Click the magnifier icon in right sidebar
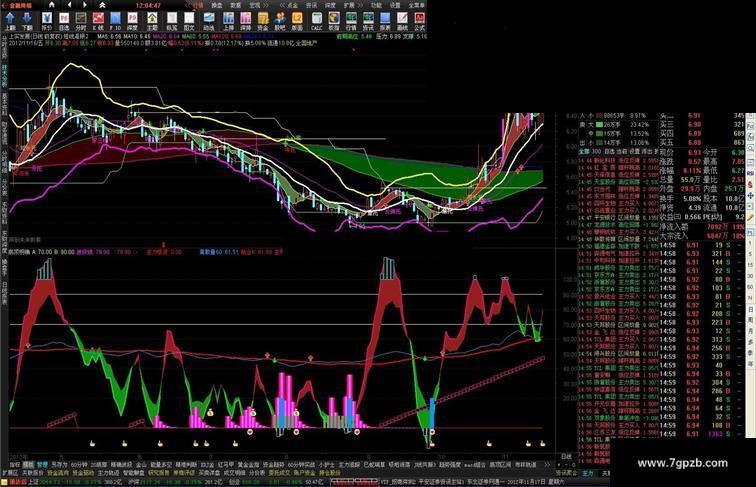Viewport: 756px width, 487px height. click(750, 148)
